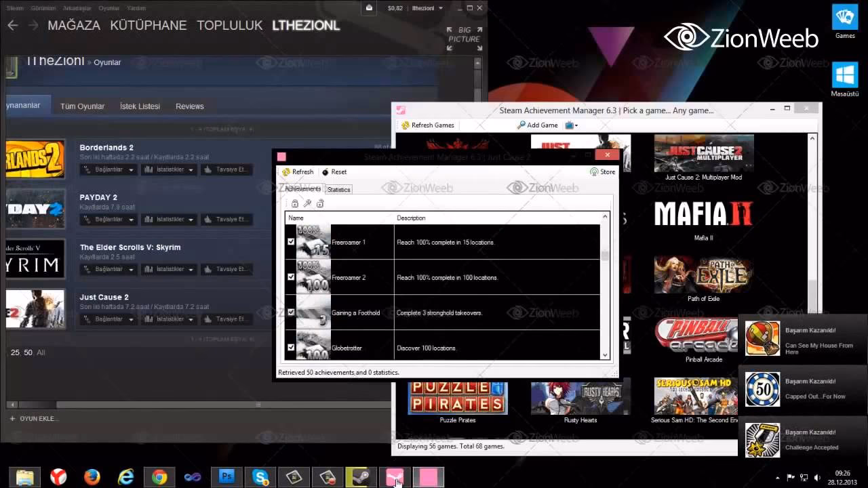Click Tavsiye Et for Borderlands 2
Viewport: 868px width, 488px height.
tap(227, 169)
